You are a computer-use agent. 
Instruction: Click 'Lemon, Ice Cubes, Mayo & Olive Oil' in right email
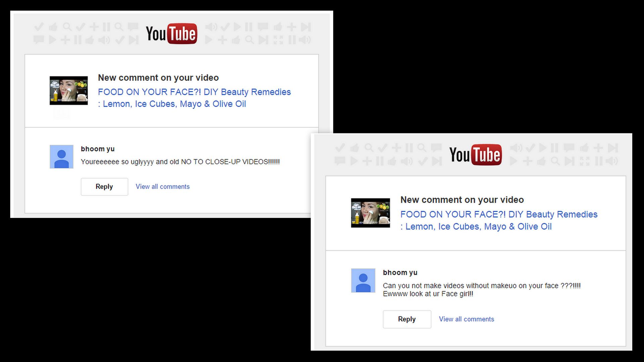[x=479, y=227]
